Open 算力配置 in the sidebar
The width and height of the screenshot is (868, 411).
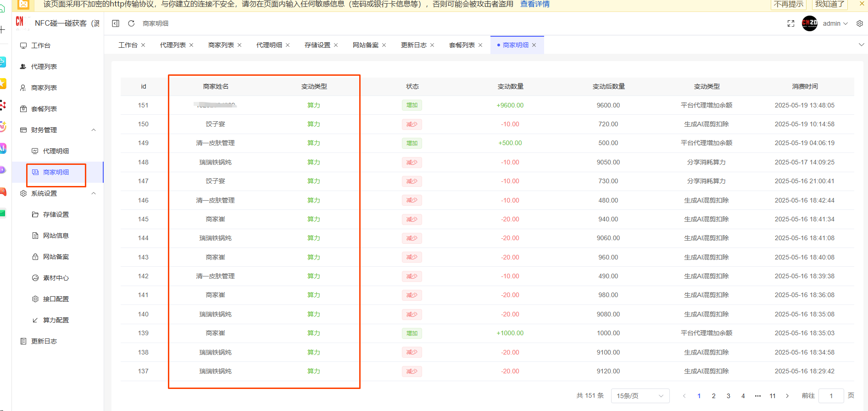56,320
